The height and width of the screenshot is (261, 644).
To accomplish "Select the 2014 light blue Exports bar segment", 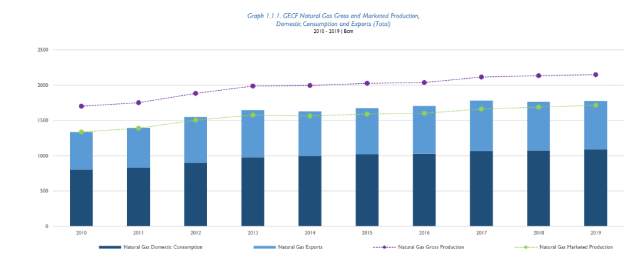I will click(x=310, y=134).
